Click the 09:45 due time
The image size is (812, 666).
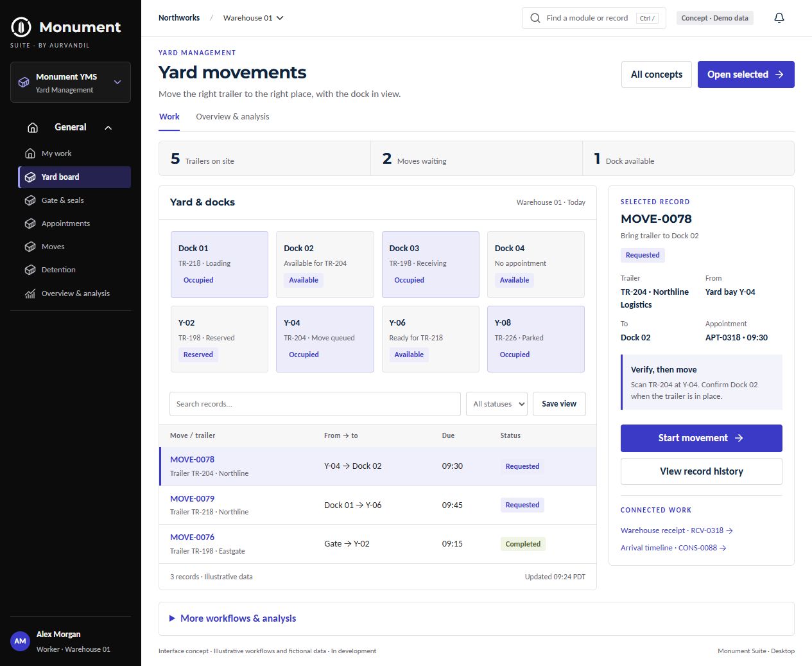pos(452,505)
